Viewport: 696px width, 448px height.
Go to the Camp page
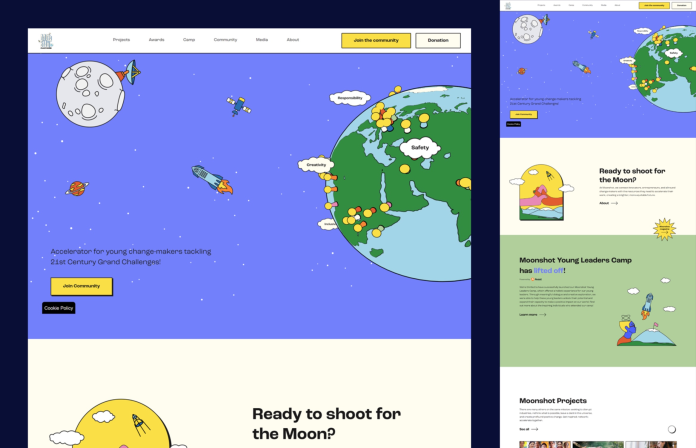click(189, 40)
